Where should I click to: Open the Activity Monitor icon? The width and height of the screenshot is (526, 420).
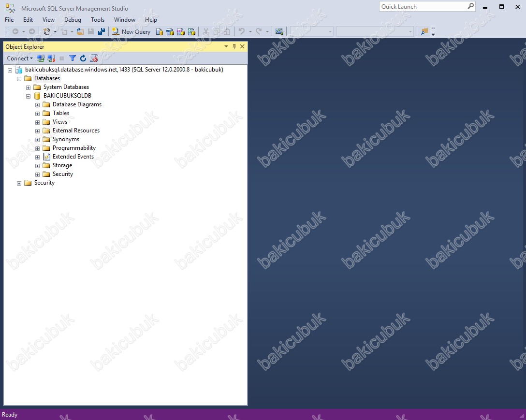pyautogui.click(x=279, y=31)
